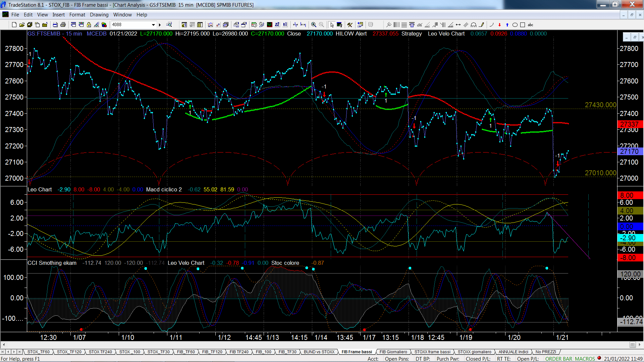Screen dimensions: 644x362
Task: Click the cyan -2.90 indicator value marker
Action: point(630,238)
